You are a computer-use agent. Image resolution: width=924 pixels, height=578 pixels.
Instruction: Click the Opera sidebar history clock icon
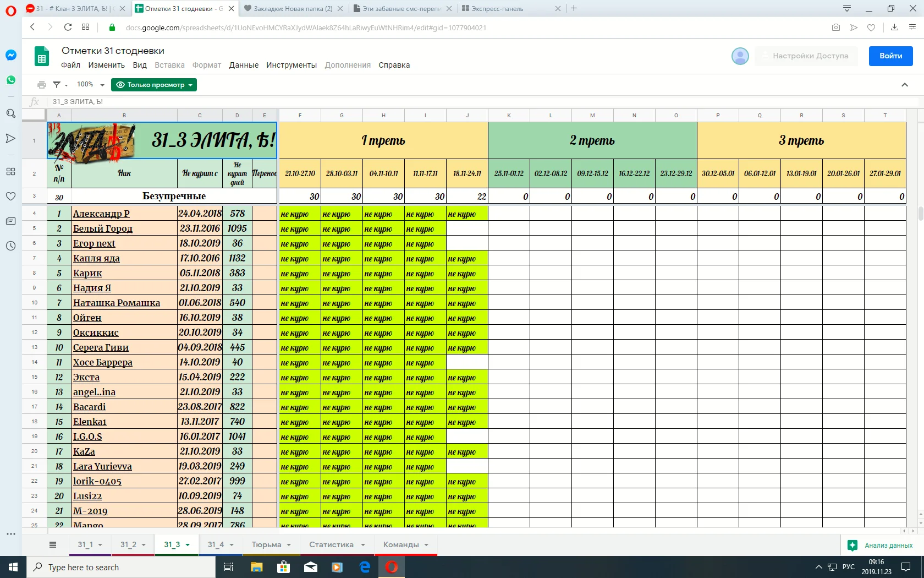[x=10, y=246]
